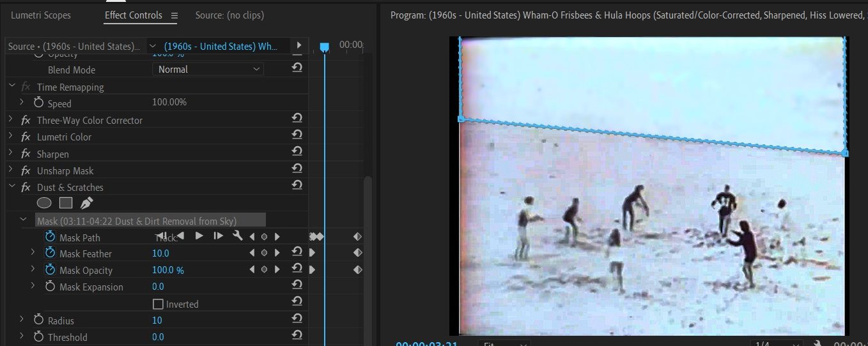Reset the Sharpen effect
Screen dimensions: 868x346
[297, 152]
